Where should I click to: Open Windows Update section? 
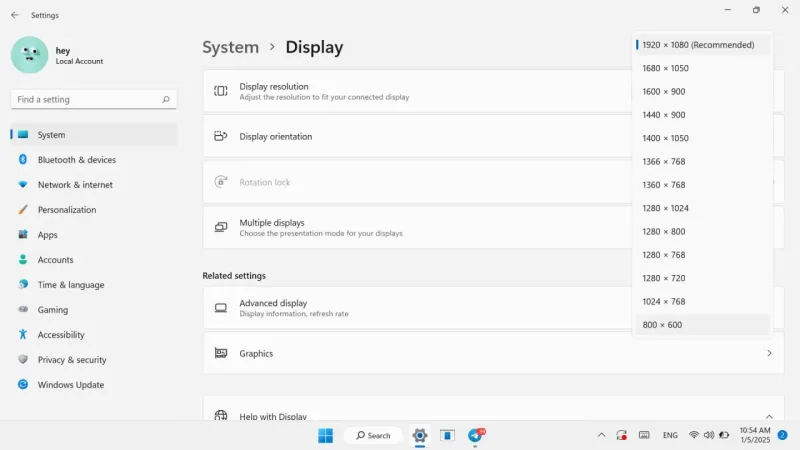pos(93,385)
